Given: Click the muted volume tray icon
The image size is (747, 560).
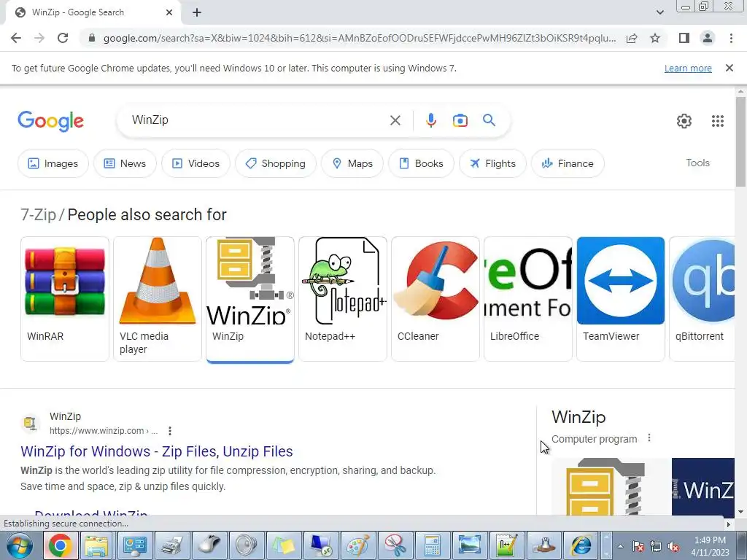Looking at the screenshot, I should 673,547.
